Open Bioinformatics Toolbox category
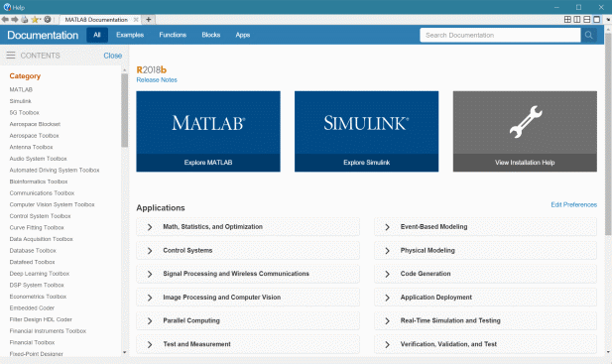Viewport: 612px width, 364px height. 39,182
